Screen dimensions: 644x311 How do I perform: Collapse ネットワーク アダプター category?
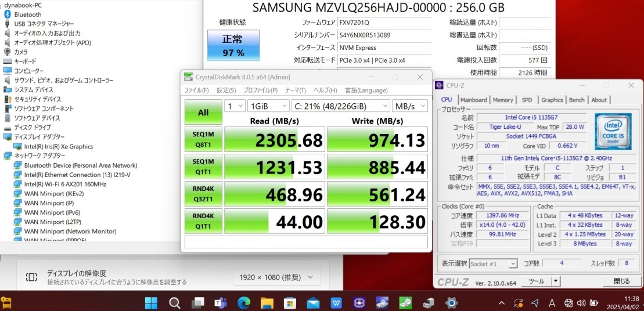point(39,155)
